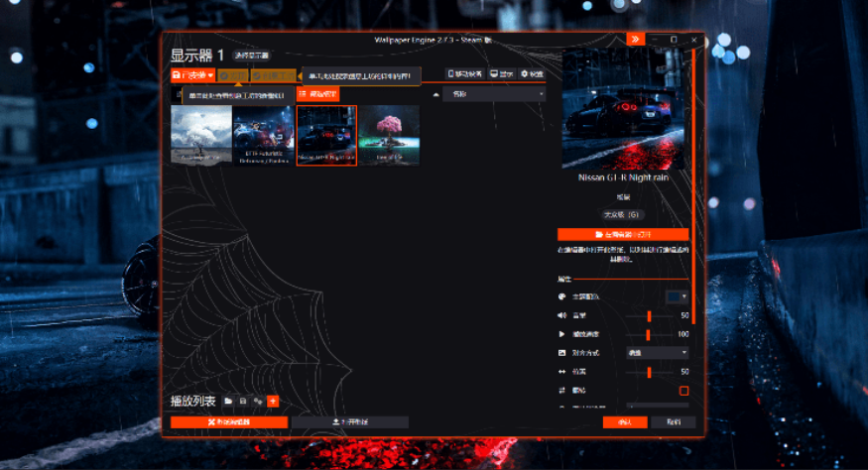Viewport: 868px width, 470px height.
Task: Confirm with the orange 确认 button
Action: point(625,422)
